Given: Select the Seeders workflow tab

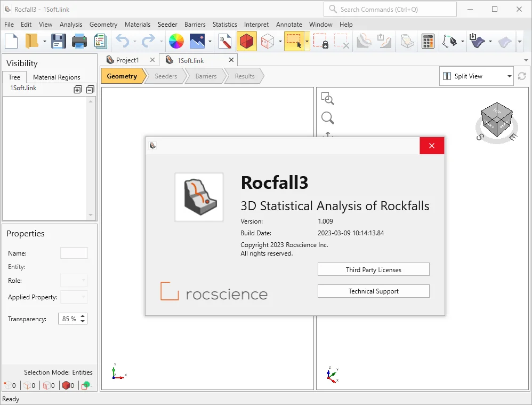Looking at the screenshot, I should pos(166,76).
